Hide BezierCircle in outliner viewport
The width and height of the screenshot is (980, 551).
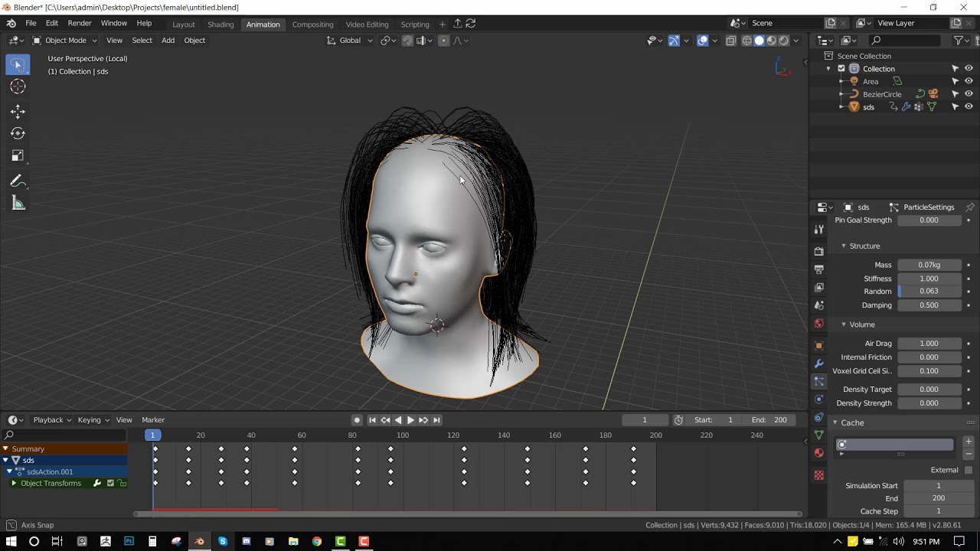(x=969, y=94)
